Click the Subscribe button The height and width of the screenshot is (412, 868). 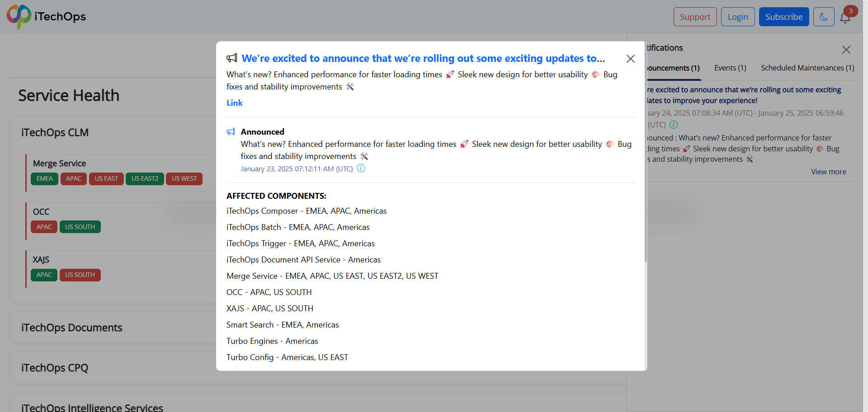[784, 17]
